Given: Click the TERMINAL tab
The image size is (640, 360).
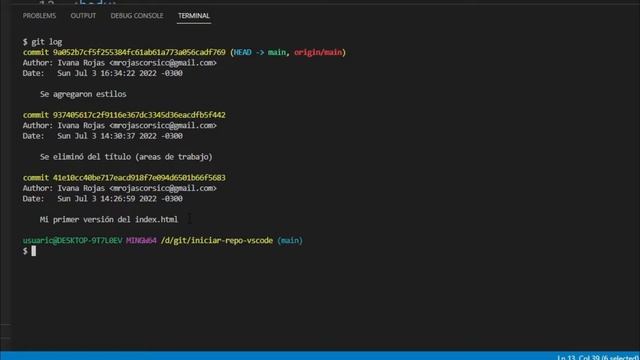Looking at the screenshot, I should pyautogui.click(x=194, y=16).
